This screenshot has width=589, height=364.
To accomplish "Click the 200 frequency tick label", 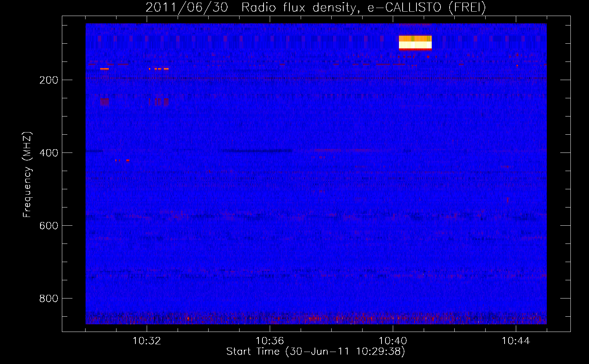I will [49, 80].
